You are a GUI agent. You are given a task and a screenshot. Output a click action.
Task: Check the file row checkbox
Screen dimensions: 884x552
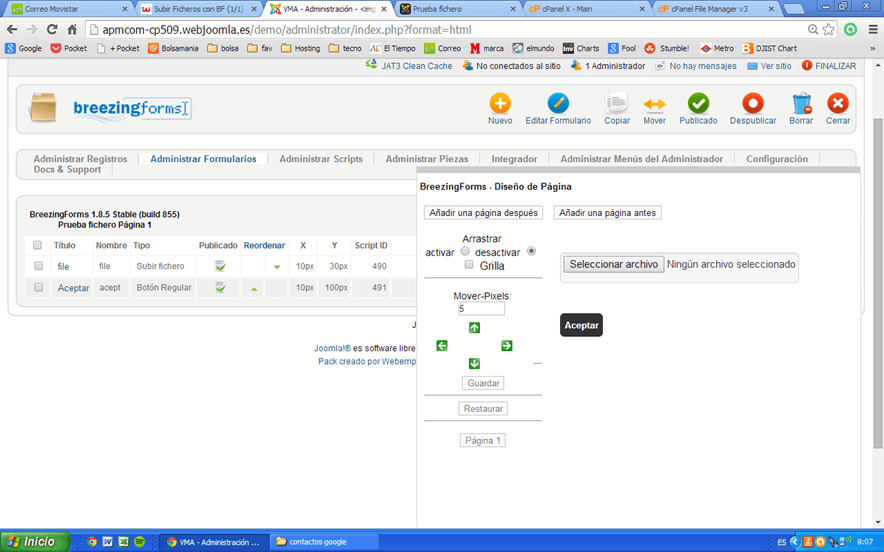pyautogui.click(x=38, y=266)
